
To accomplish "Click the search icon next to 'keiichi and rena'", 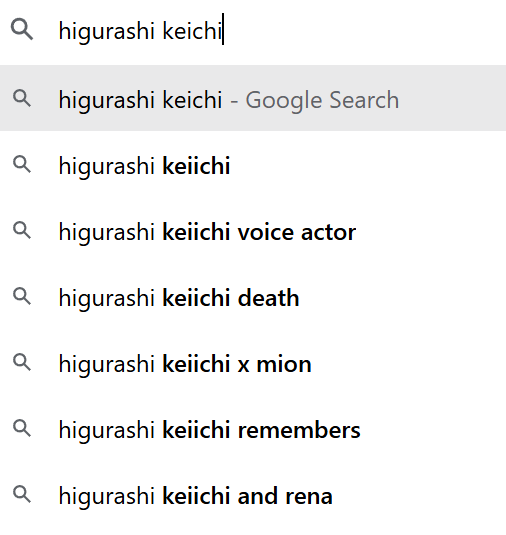I will [x=22, y=494].
